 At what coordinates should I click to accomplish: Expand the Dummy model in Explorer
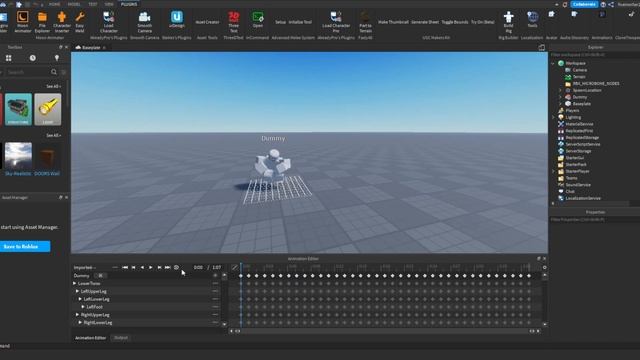(560, 97)
